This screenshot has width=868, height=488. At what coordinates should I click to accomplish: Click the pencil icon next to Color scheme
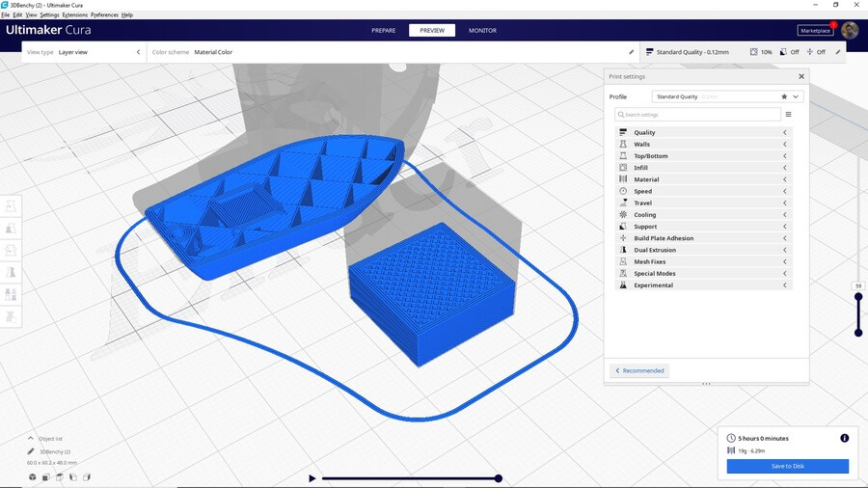(x=632, y=52)
